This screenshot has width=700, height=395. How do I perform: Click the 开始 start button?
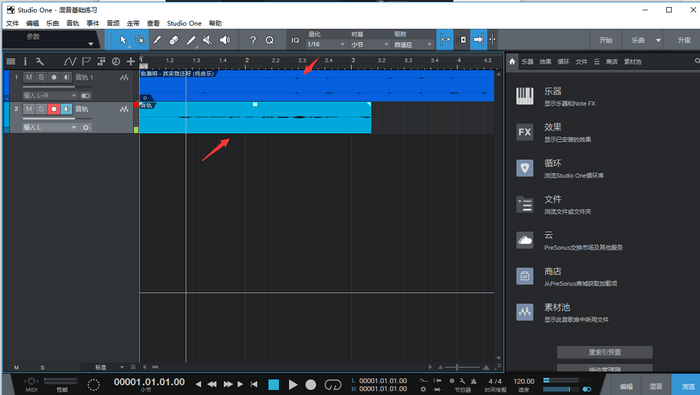[606, 40]
